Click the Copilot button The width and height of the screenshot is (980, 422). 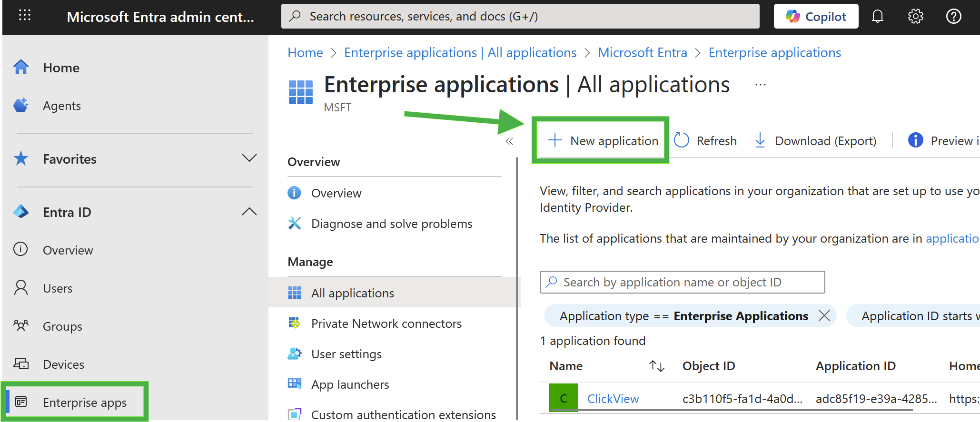[x=816, y=17]
